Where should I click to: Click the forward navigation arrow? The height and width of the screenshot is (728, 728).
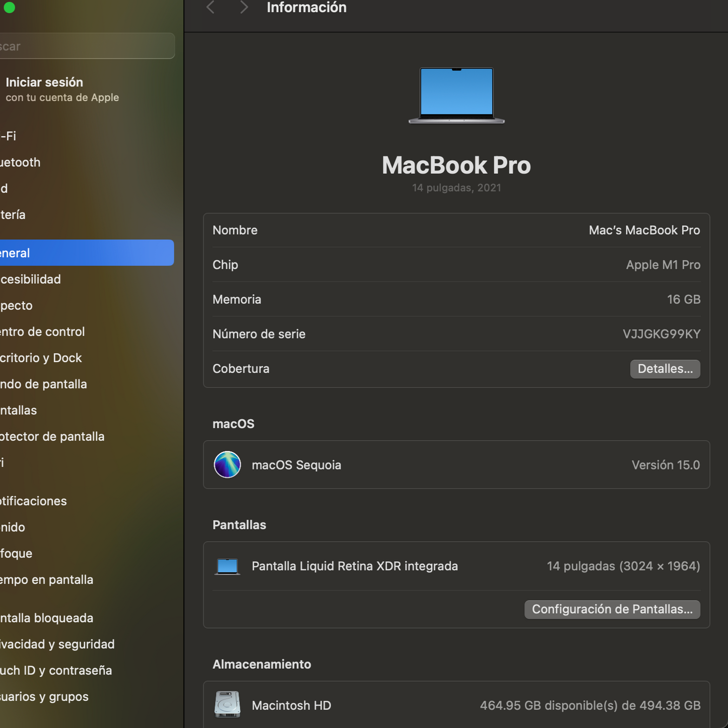[243, 8]
